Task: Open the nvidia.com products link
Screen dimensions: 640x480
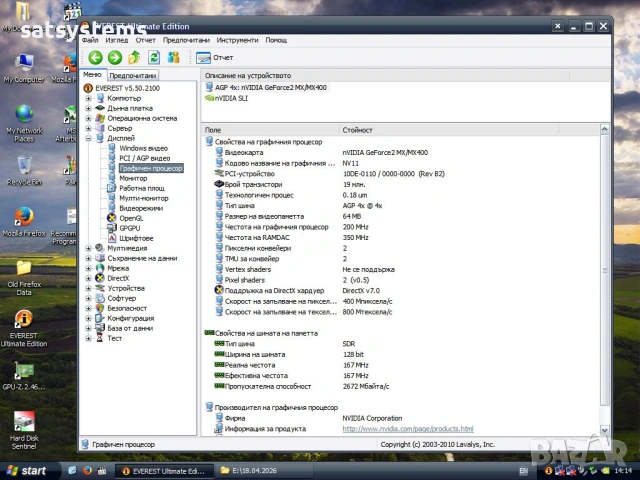Action: tap(408, 429)
